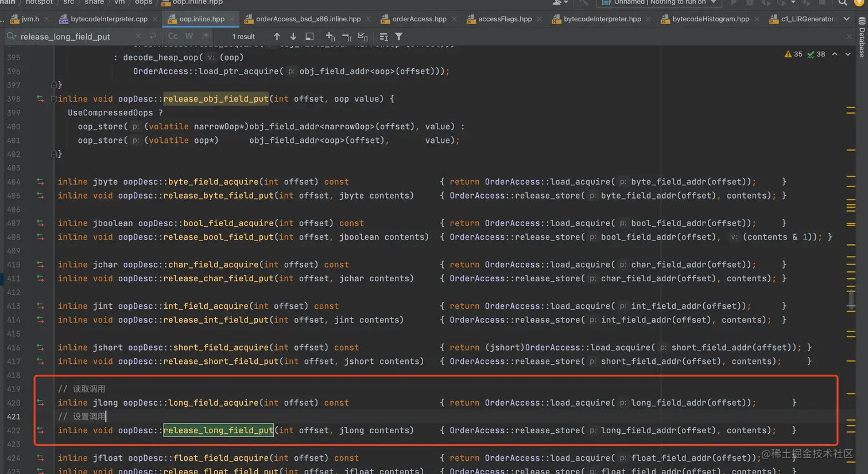Close the oop.inline.hpp tab
Viewport: 868px width, 474px height.
pos(232,19)
